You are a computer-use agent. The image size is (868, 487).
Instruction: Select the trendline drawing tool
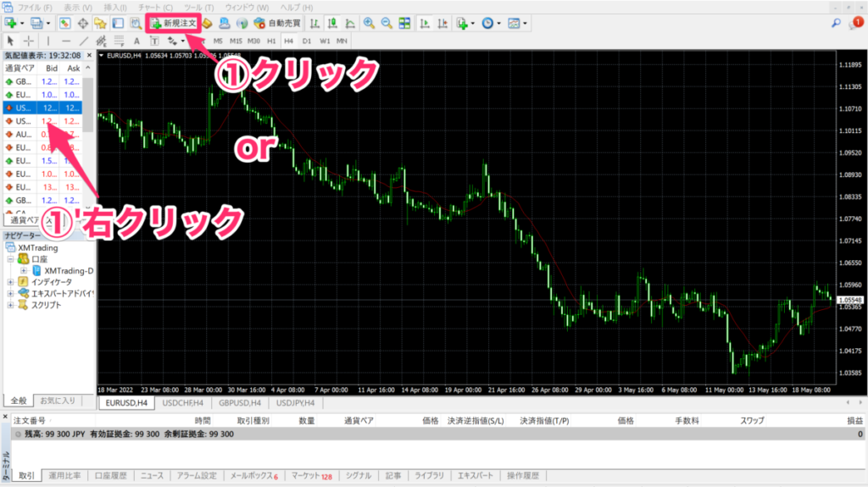84,41
